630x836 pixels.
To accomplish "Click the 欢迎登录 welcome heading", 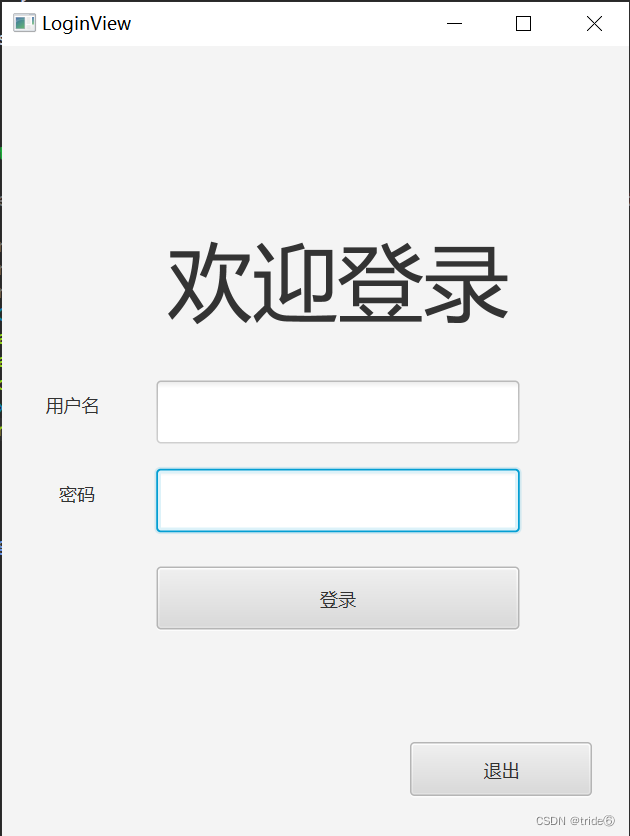I will [x=337, y=283].
